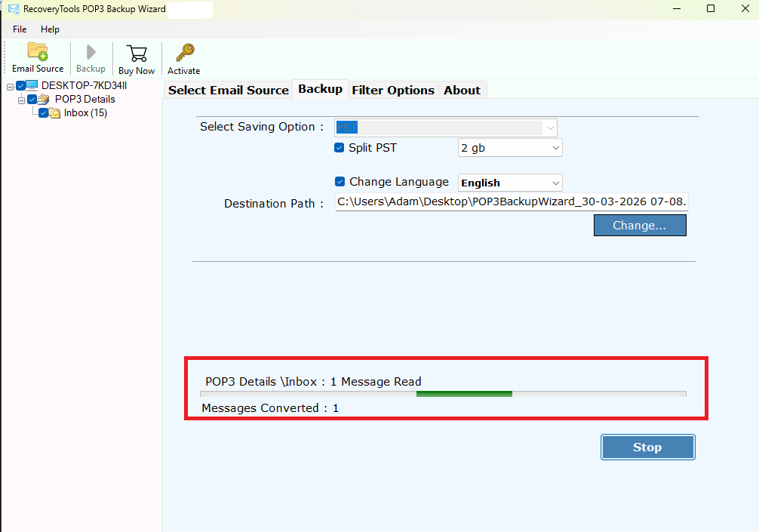Switch to the Backup tab

click(x=320, y=89)
